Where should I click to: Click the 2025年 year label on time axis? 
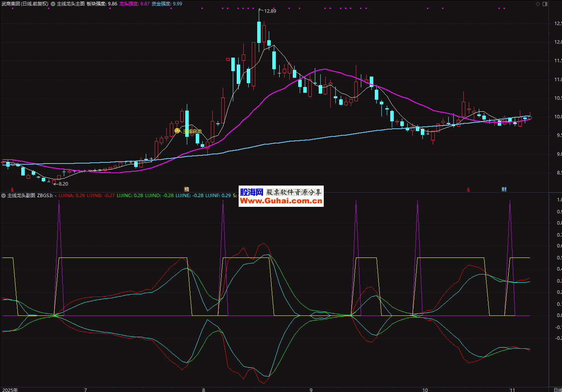[10, 390]
